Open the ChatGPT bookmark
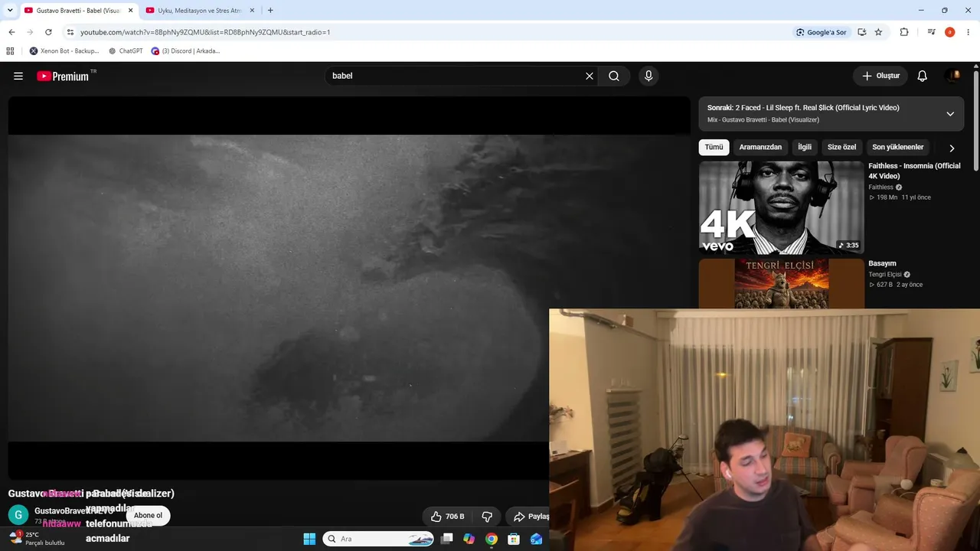Image resolution: width=980 pixels, height=551 pixels. pyautogui.click(x=126, y=51)
